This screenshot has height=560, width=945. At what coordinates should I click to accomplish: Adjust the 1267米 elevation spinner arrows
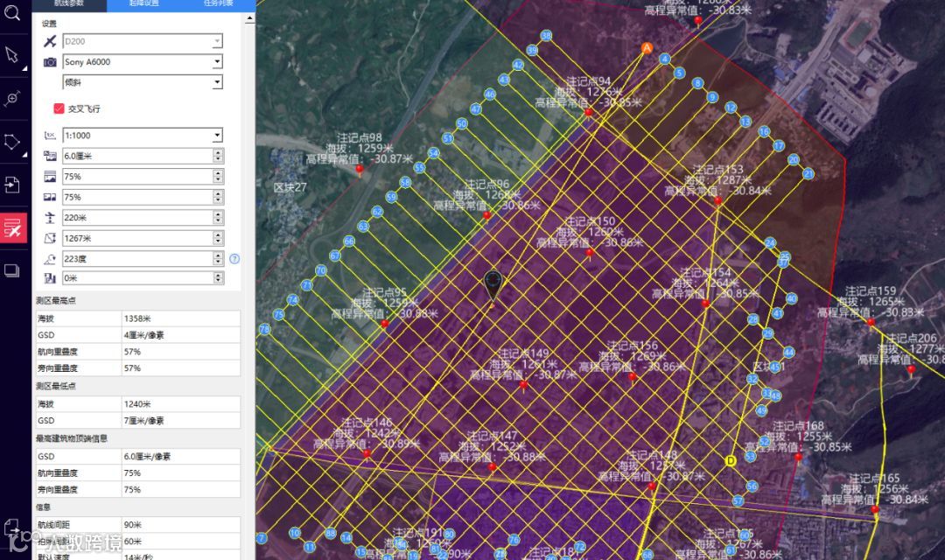(218, 238)
